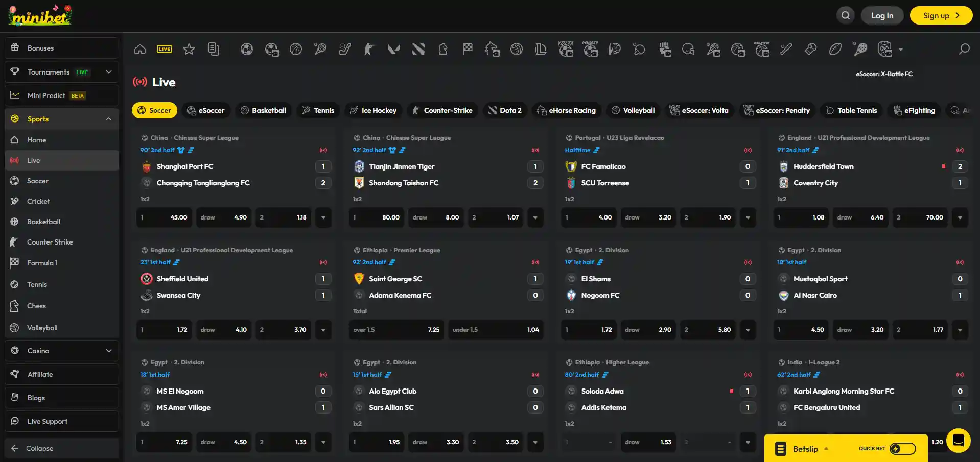Image resolution: width=980 pixels, height=462 pixels.
Task: Select the soccer ball icon in the toolbar
Action: 247,49
